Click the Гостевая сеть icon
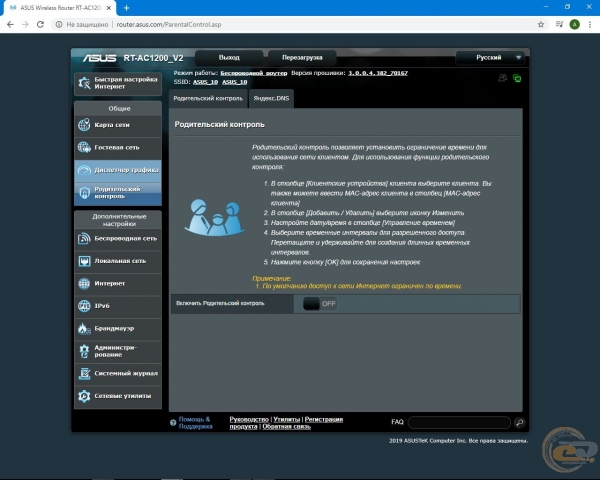600x480 pixels. point(84,147)
